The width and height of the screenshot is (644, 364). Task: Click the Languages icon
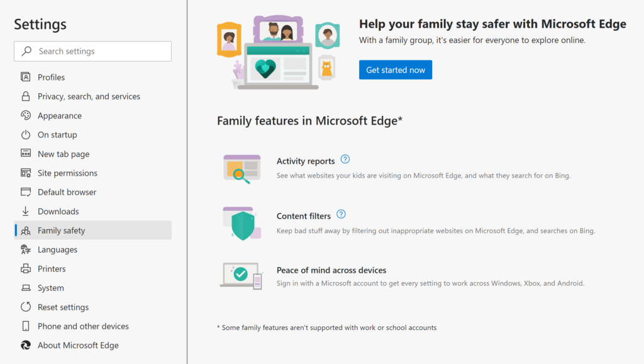25,249
